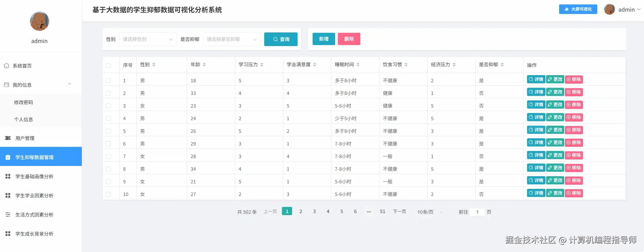Click the 新增 button
This screenshot has height=252, width=644.
coord(324,39)
